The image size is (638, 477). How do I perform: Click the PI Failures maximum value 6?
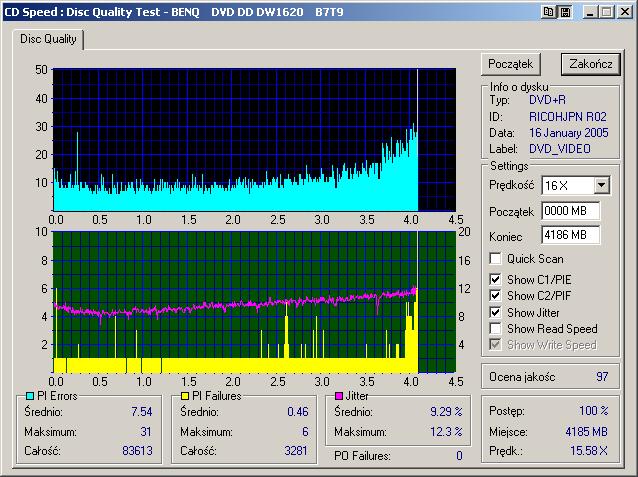(x=305, y=431)
